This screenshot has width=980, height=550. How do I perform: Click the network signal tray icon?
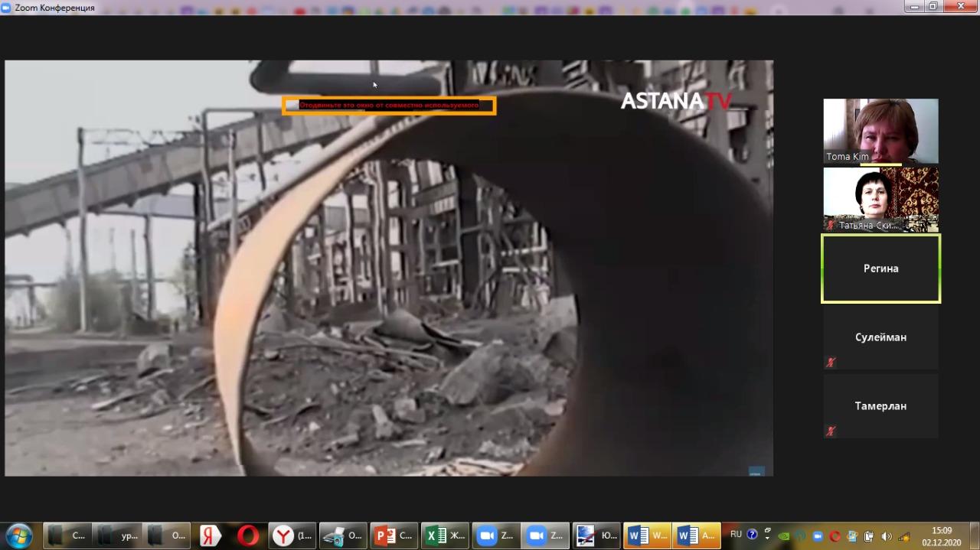904,536
